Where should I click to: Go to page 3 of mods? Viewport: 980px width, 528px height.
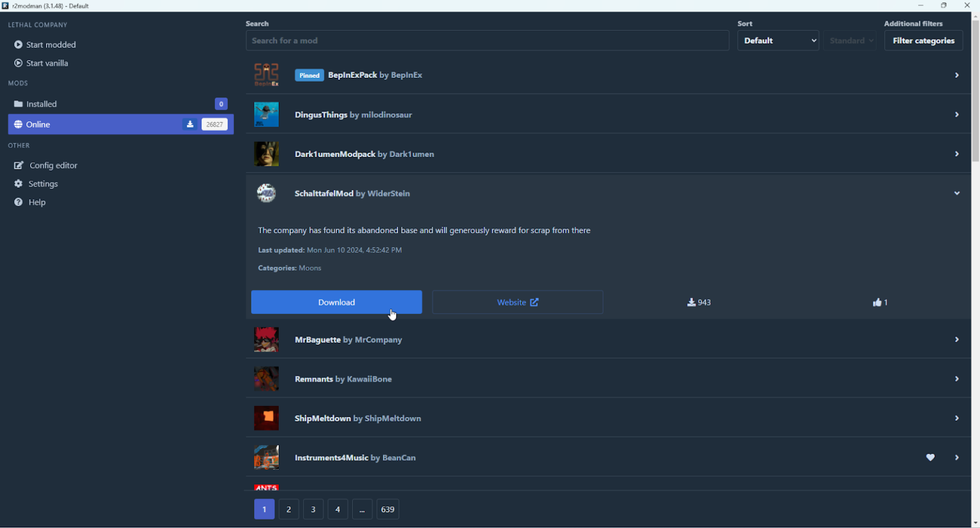click(x=313, y=509)
